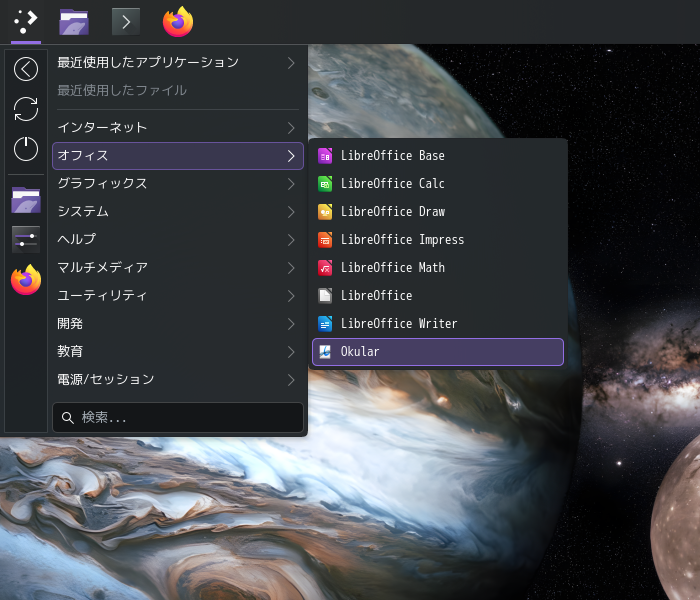Click the Okular icon

point(325,352)
